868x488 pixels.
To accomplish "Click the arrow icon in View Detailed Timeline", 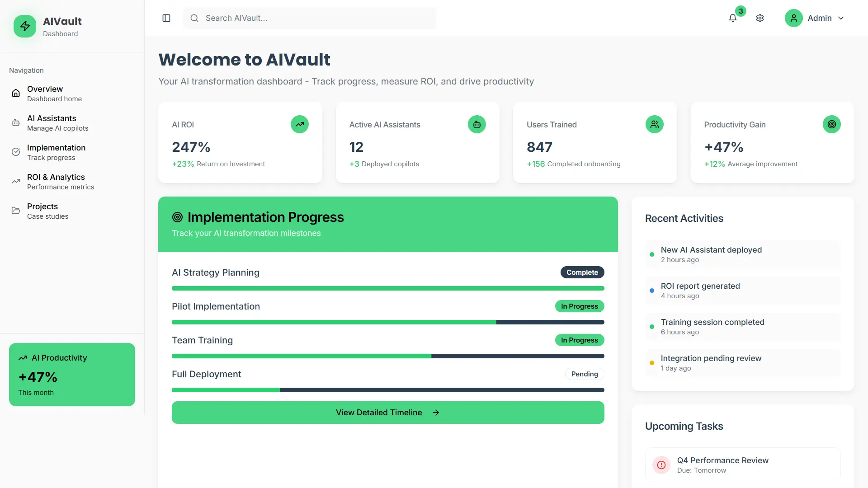I will tap(436, 413).
